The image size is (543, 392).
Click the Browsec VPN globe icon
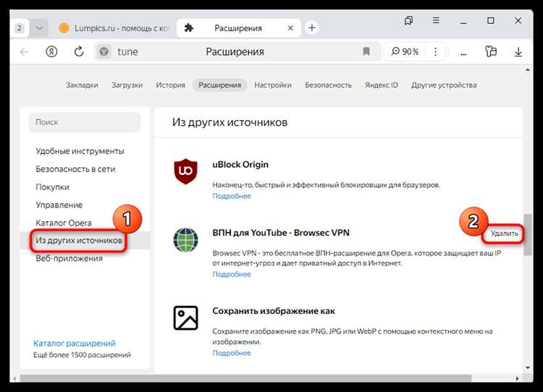(185, 240)
